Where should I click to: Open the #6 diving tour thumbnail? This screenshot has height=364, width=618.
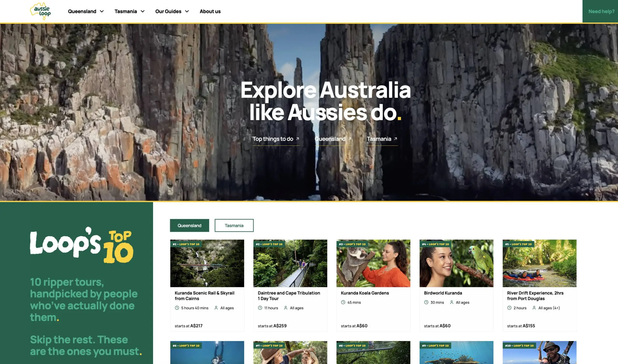tap(207, 352)
